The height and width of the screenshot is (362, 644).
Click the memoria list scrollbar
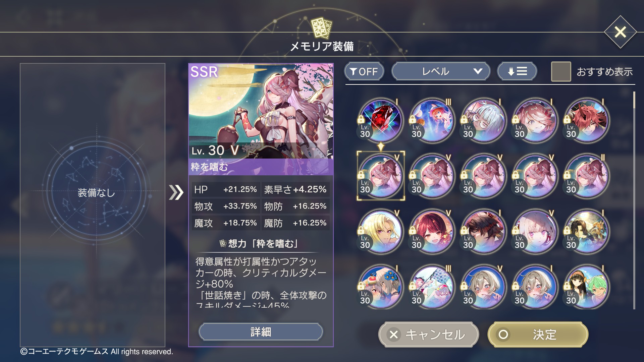tap(634, 200)
